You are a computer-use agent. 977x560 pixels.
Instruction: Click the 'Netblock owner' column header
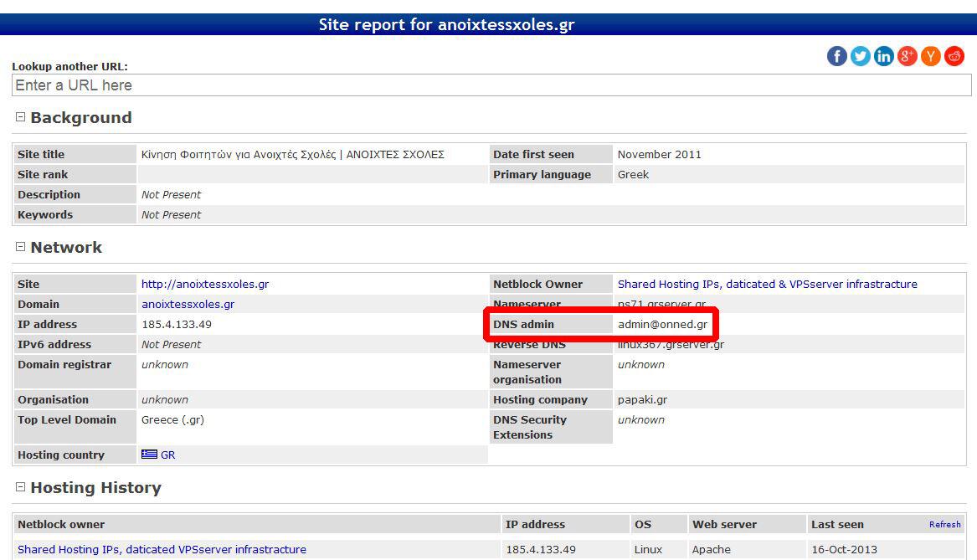click(61, 525)
